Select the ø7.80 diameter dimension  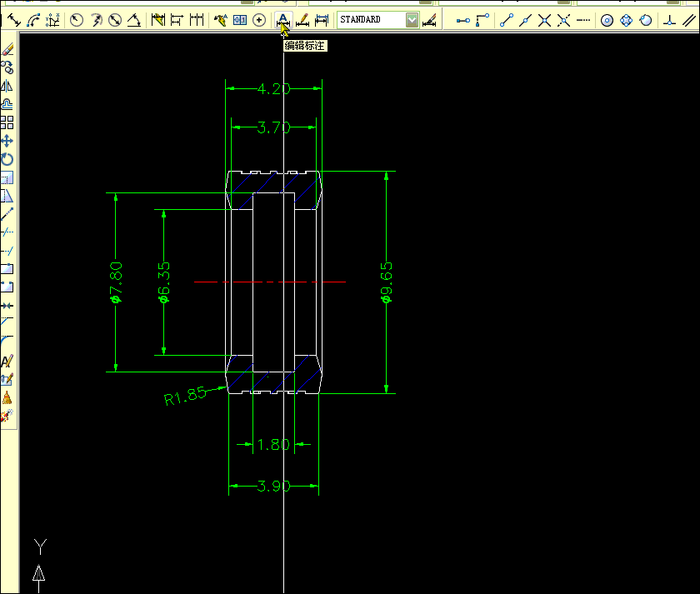pyautogui.click(x=116, y=282)
